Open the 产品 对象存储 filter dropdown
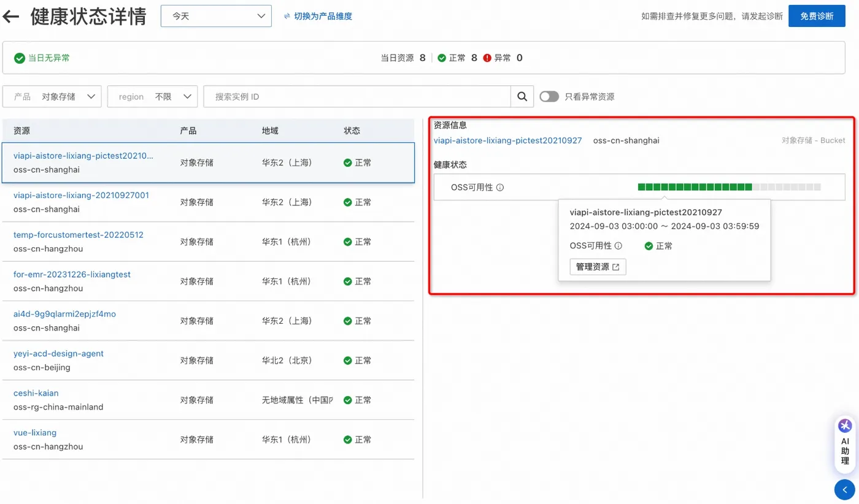859x504 pixels. (52, 96)
